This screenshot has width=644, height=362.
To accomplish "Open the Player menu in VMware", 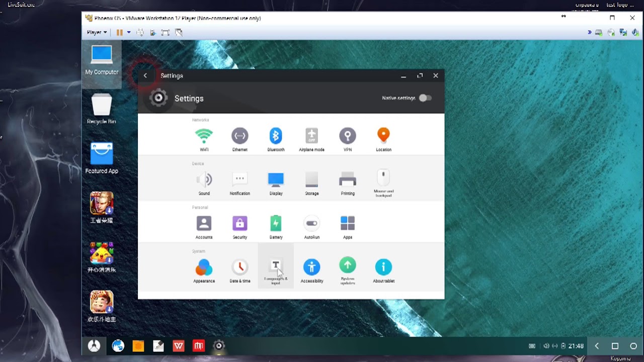I will click(96, 32).
